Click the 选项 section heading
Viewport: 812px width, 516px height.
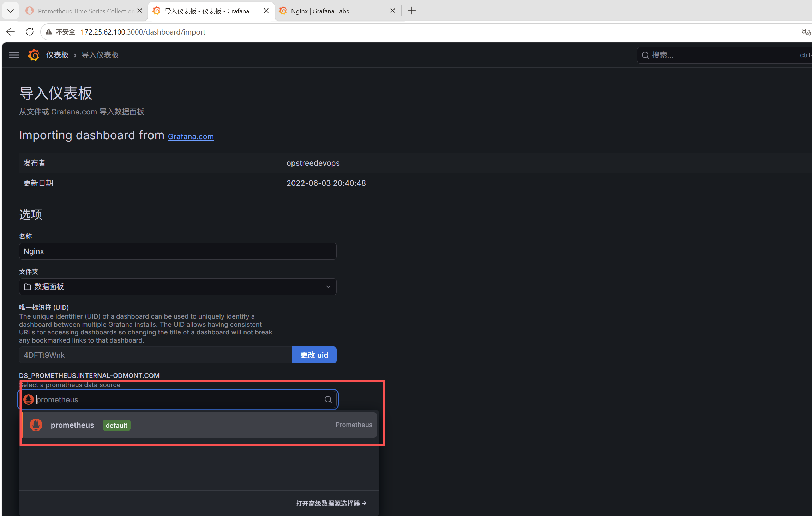point(31,215)
